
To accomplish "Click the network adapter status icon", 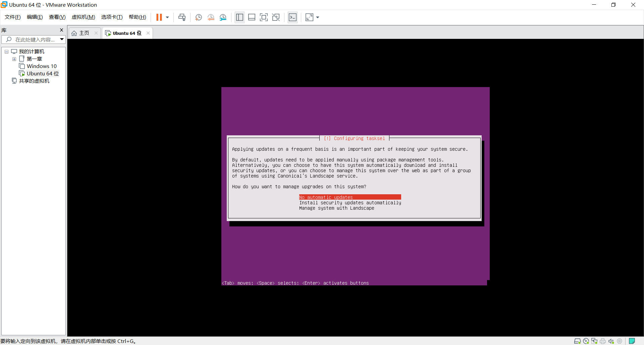I will point(594,341).
